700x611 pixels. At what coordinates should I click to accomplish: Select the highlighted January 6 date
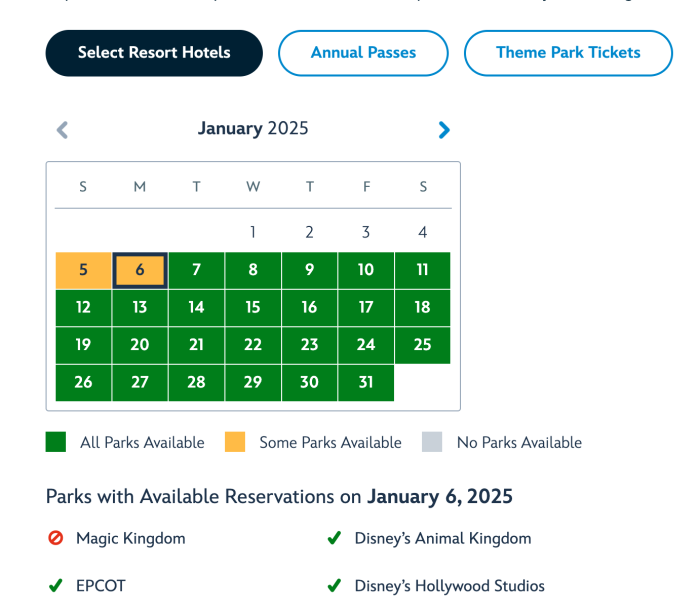(x=140, y=270)
